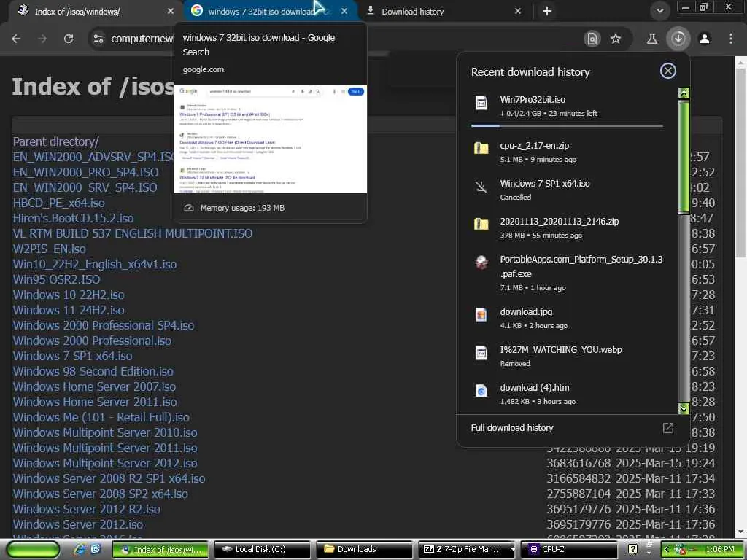Close the Download history tab
Image resolution: width=747 pixels, height=560 pixels.
pyautogui.click(x=518, y=11)
